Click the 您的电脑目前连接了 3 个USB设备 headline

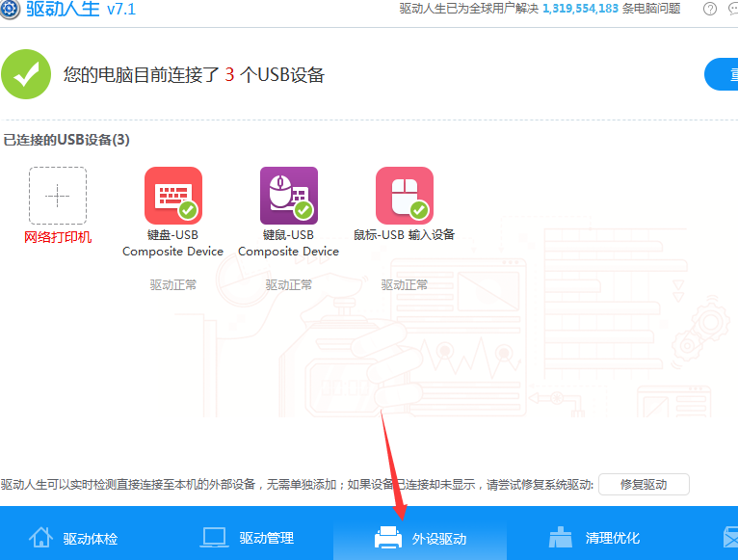coord(194,75)
